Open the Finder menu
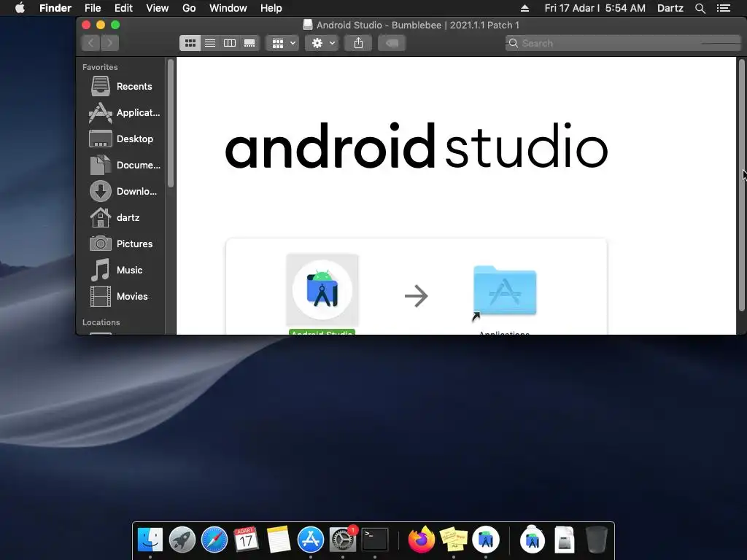Image resolution: width=747 pixels, height=560 pixels. 55,8
